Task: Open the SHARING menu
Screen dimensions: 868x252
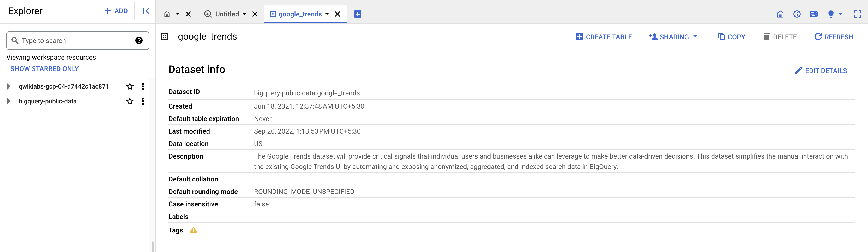Action: [x=673, y=37]
